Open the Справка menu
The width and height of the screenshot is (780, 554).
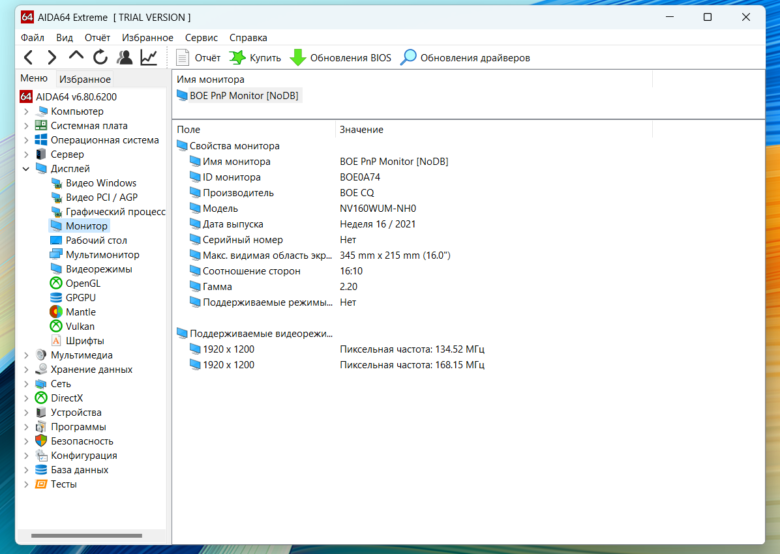click(248, 38)
